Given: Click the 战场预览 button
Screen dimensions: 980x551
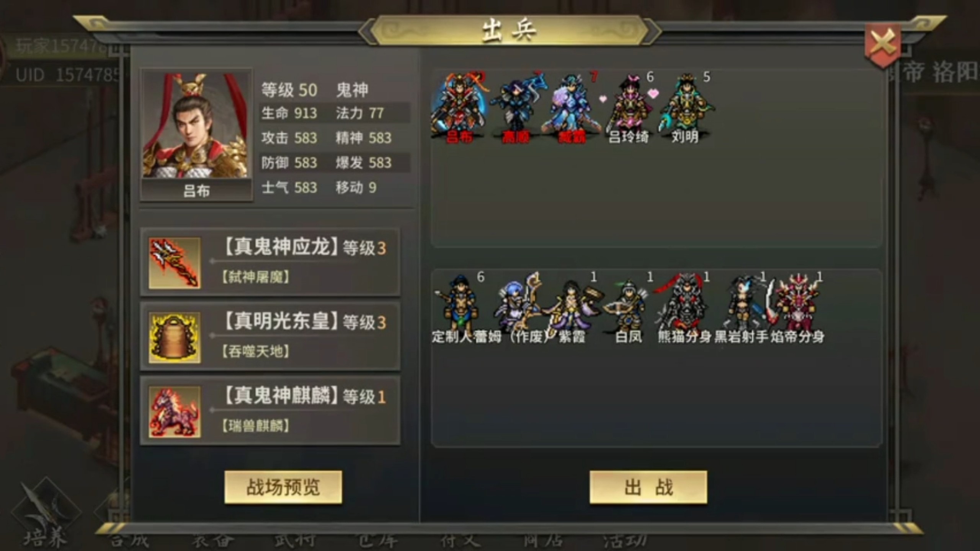Looking at the screenshot, I should click(x=283, y=487).
